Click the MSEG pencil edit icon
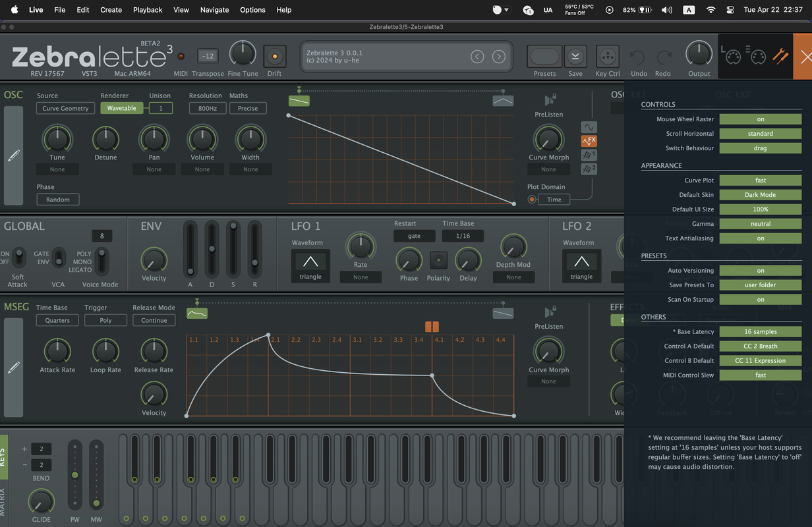The height and width of the screenshot is (527, 812). [13, 368]
